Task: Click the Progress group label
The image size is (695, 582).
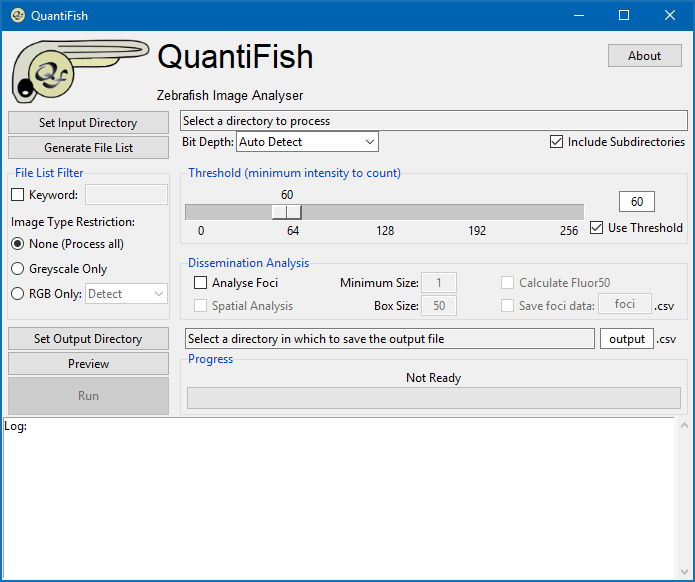Action: (211, 359)
